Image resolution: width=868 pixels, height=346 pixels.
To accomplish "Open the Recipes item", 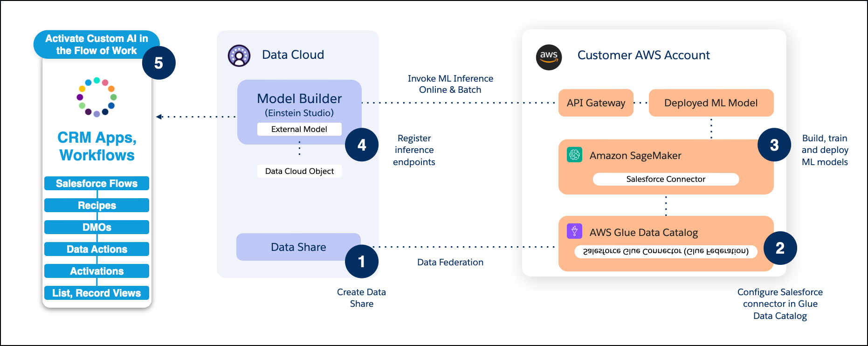I will tap(96, 205).
